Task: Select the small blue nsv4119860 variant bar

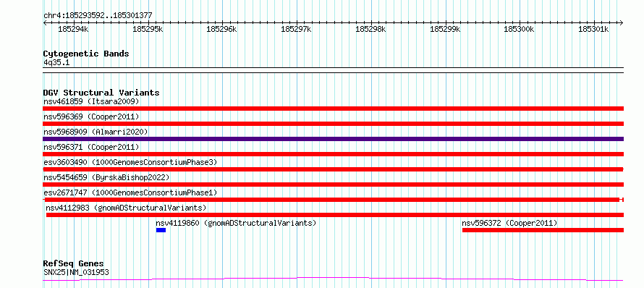Action: tap(161, 230)
